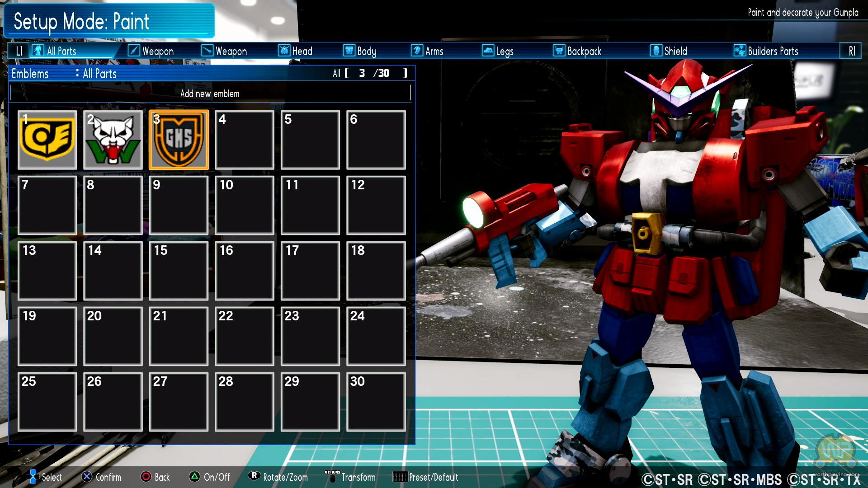
Task: Click the Head tab icon
Action: coord(284,51)
